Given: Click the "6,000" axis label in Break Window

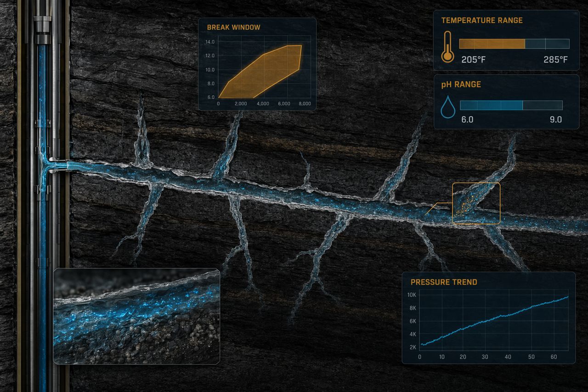Looking at the screenshot, I should tap(284, 104).
